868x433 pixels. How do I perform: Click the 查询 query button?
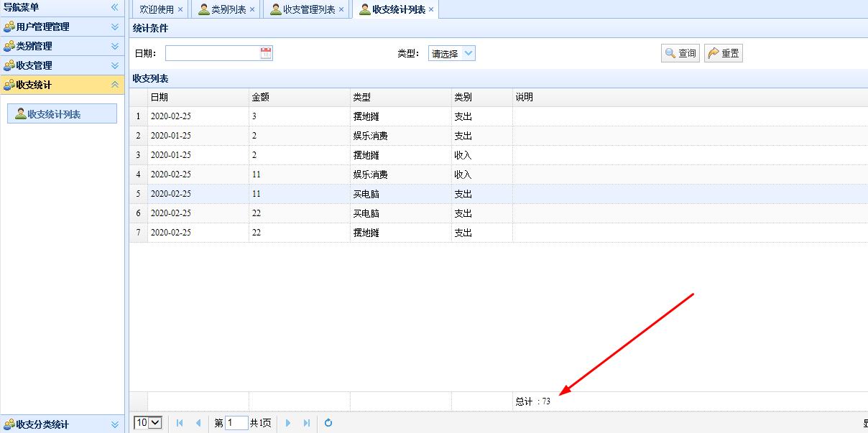tap(680, 52)
